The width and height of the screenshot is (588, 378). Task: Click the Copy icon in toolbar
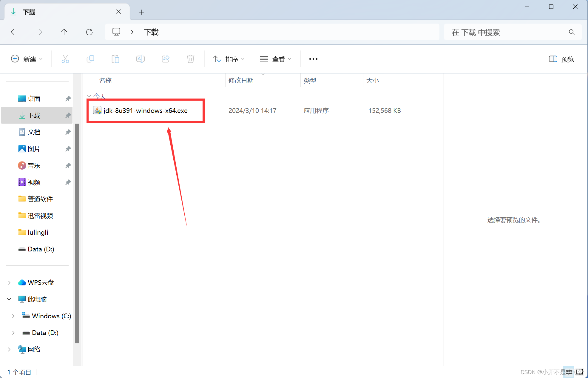90,59
